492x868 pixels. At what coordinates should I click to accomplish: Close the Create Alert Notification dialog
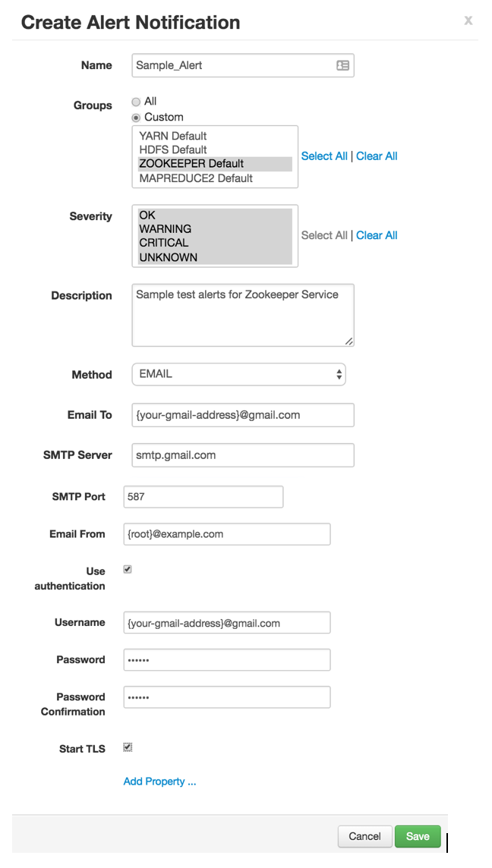(x=468, y=20)
